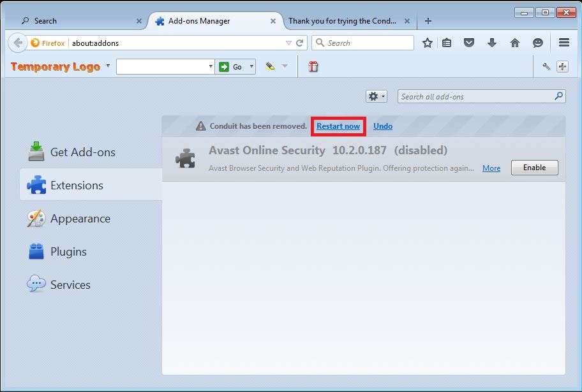The image size is (582, 392).
Task: Reload the page with the refresh icon
Action: (300, 43)
